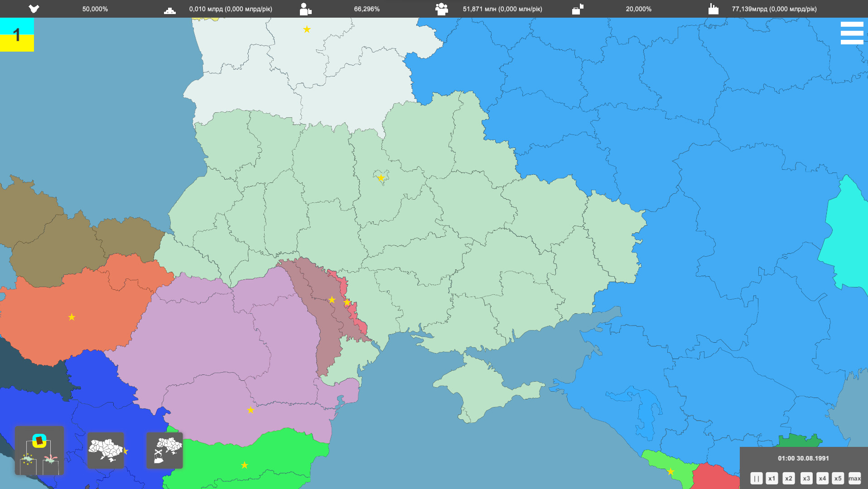Select the player country tab labeled 1
This screenshot has height=489, width=868.
click(x=17, y=35)
